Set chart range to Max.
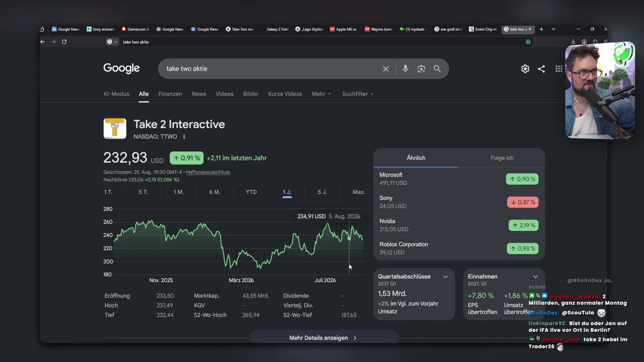 point(359,192)
